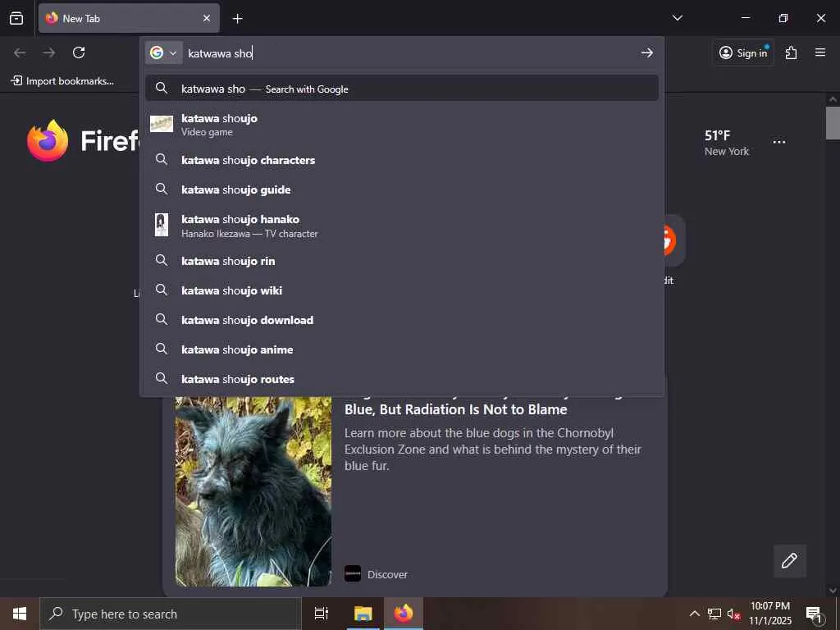Choose suggestion katawa shoujo routes
Viewport: 840px width, 630px height.
click(402, 379)
